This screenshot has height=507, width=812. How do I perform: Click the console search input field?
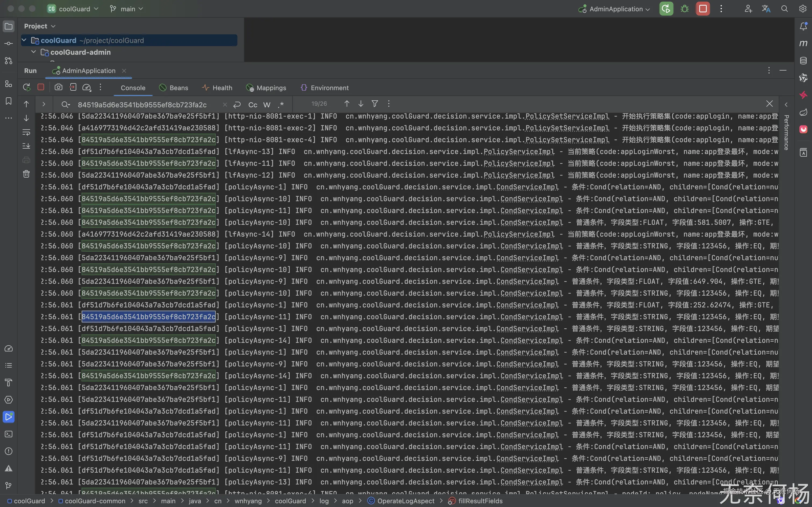click(x=142, y=105)
